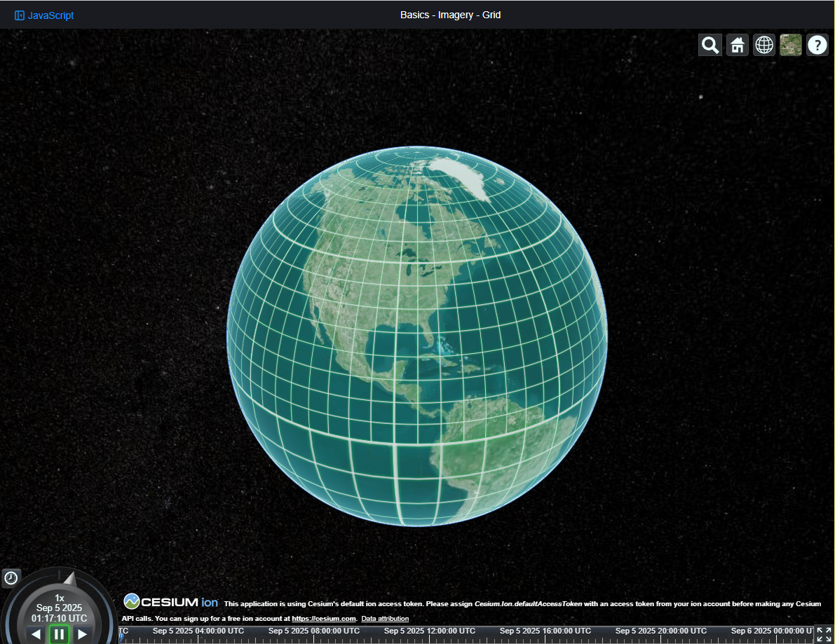The width and height of the screenshot is (835, 644).
Task: Click the 1x speed label
Action: [60, 598]
